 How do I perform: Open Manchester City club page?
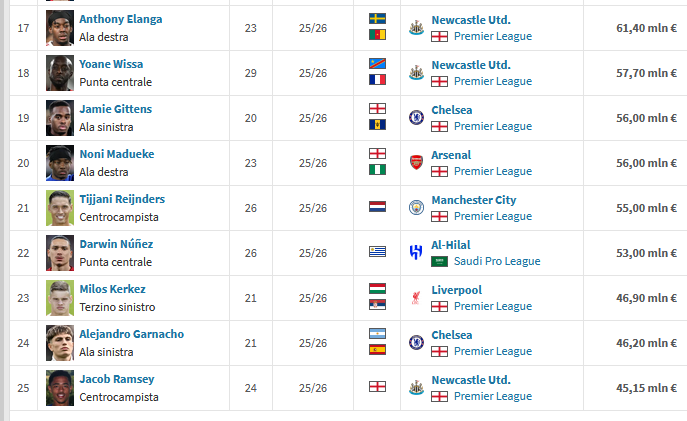pos(474,200)
